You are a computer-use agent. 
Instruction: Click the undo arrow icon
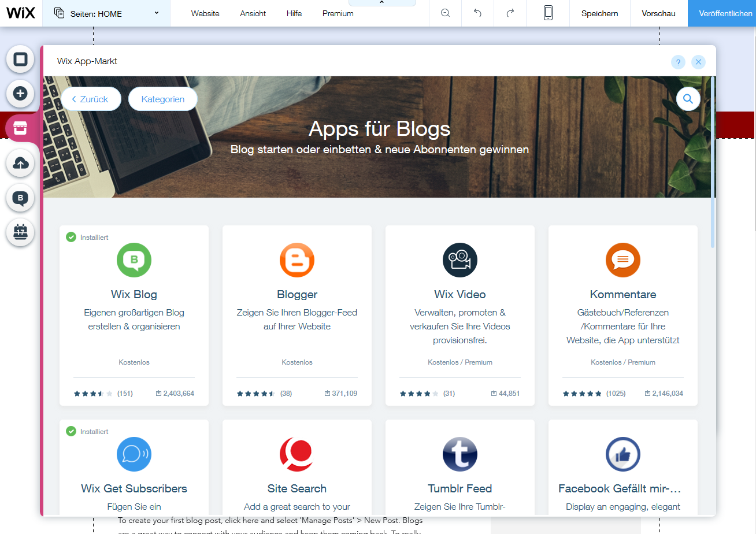click(477, 13)
